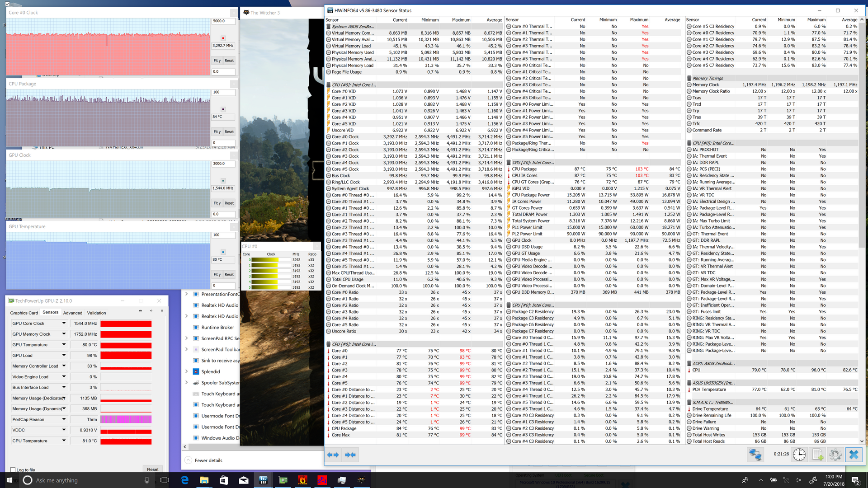Click GPU-Z hamburger menu icon
The width and height of the screenshot is (868, 488).
point(162,311)
